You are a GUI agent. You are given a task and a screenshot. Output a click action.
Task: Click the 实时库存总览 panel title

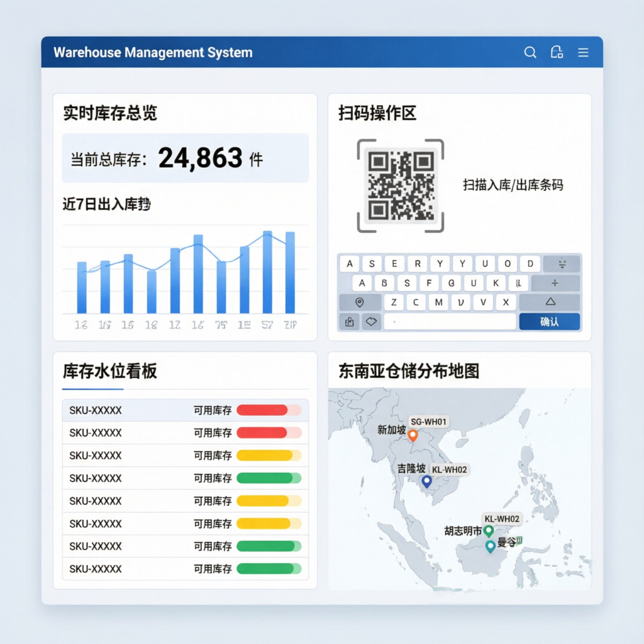(x=109, y=113)
